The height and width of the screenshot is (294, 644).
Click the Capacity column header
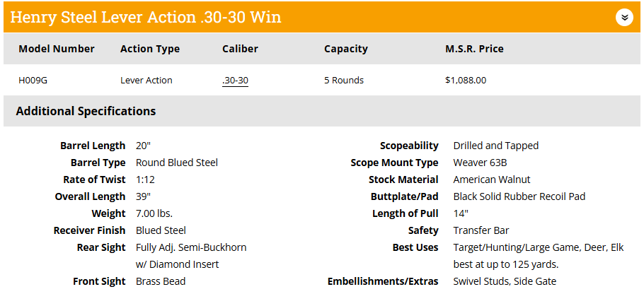[x=346, y=49]
